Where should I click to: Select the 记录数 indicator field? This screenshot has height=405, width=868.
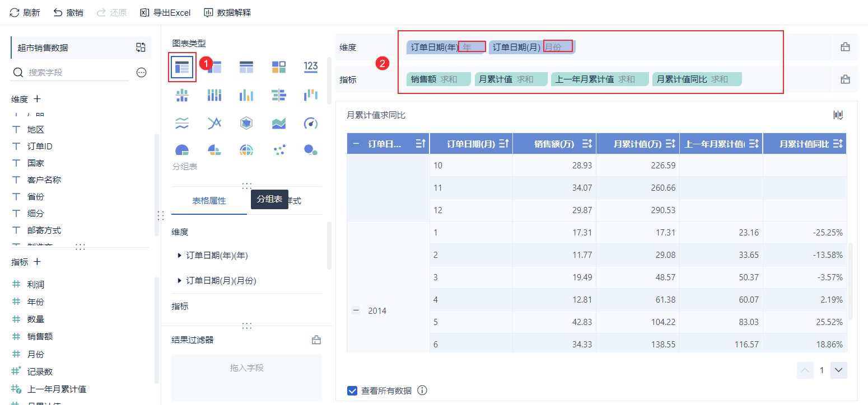(x=40, y=371)
